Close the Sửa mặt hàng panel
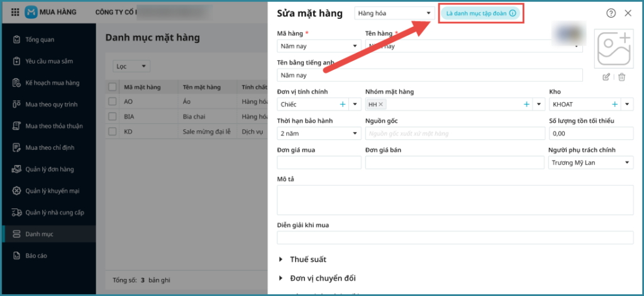 coord(628,13)
